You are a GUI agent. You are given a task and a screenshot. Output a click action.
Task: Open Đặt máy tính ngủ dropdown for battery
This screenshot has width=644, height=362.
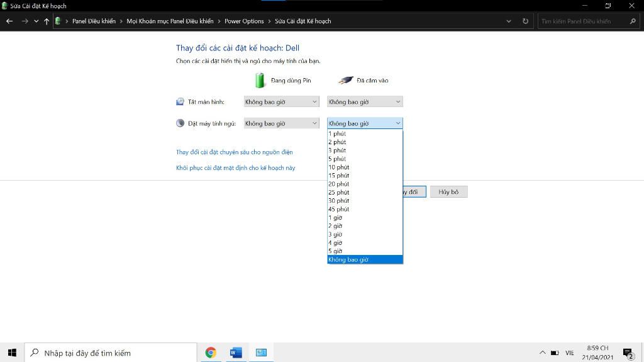281,123
